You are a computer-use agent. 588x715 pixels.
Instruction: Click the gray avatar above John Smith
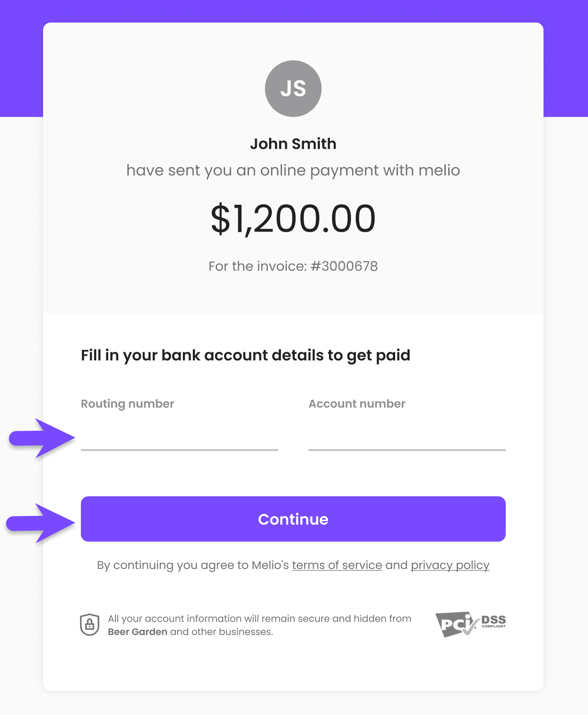293,89
